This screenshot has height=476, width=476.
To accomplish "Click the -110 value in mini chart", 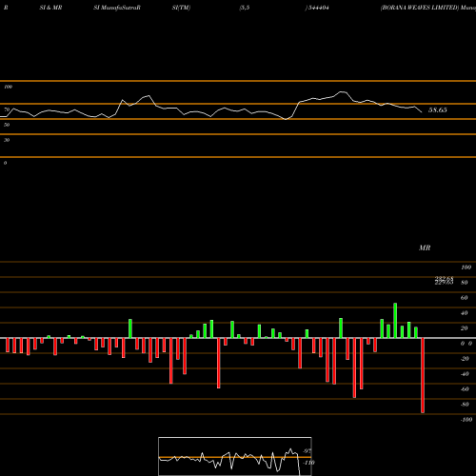I will coord(308,463).
